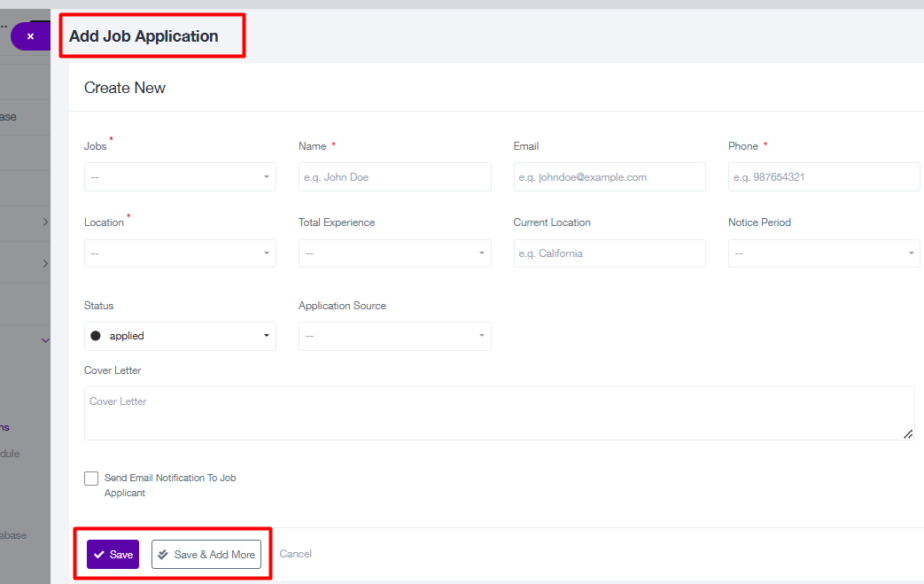The width and height of the screenshot is (924, 584).
Task: Open the Total Experience dropdown
Action: pyautogui.click(x=395, y=253)
